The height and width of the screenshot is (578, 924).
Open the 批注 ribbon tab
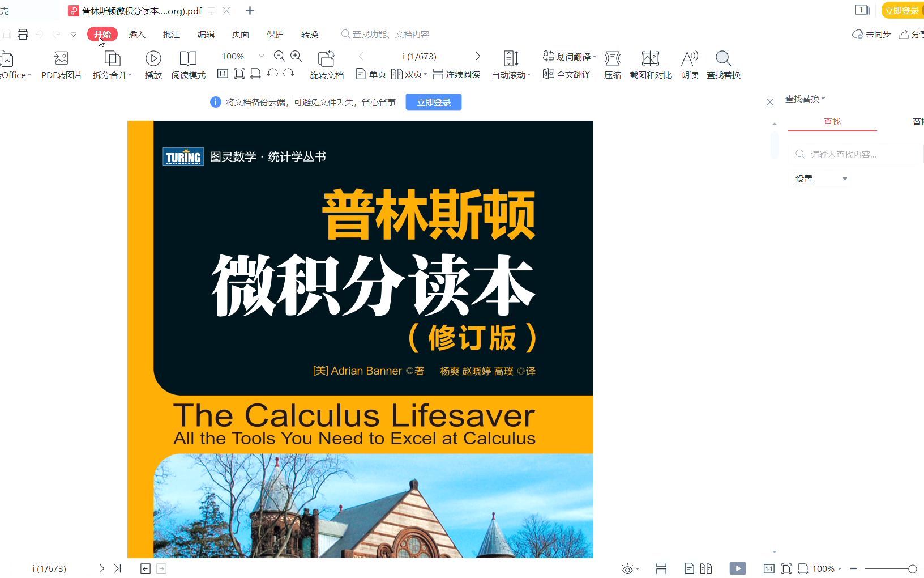pyautogui.click(x=172, y=35)
